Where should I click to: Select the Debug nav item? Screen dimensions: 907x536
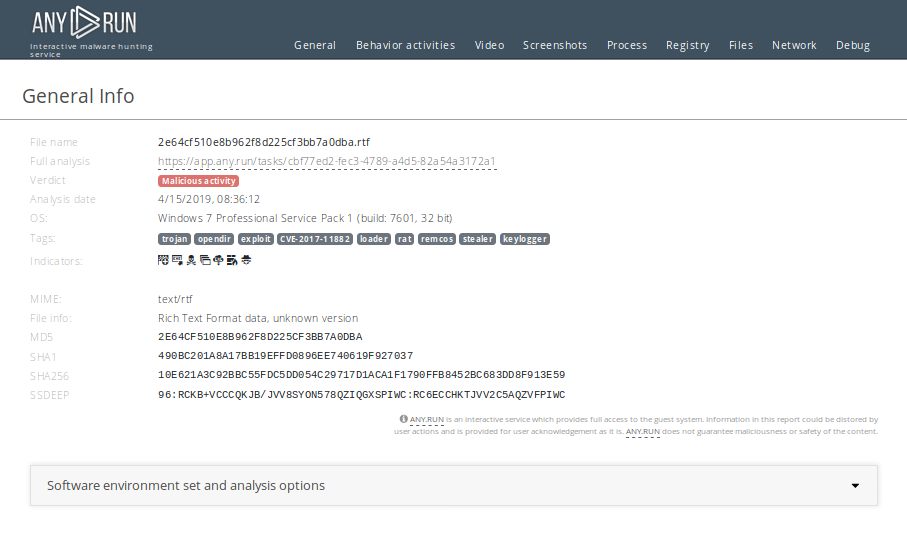(x=853, y=45)
